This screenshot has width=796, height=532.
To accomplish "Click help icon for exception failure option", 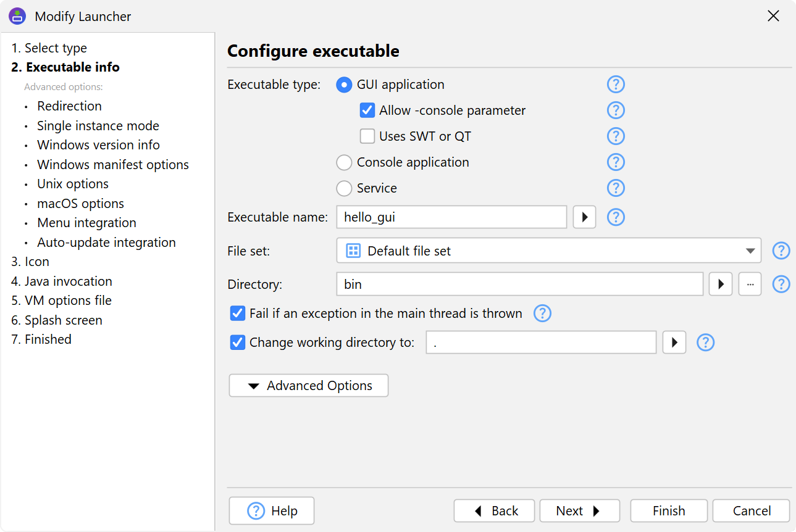I will 542,314.
